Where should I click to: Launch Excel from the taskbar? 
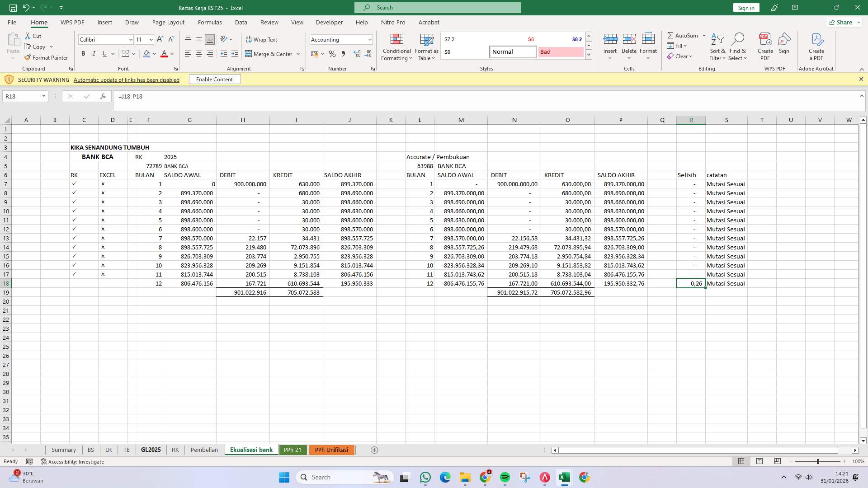(x=564, y=477)
